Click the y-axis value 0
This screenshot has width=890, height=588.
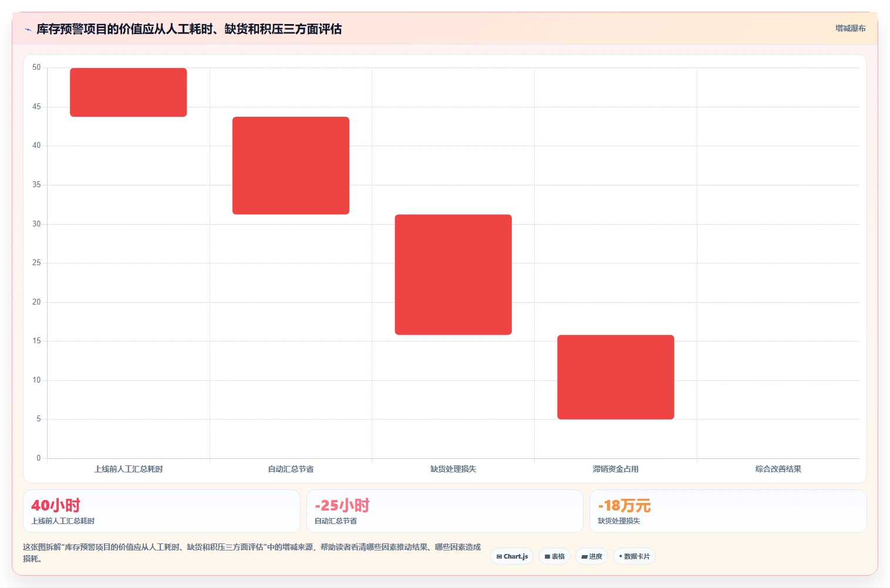pos(39,458)
